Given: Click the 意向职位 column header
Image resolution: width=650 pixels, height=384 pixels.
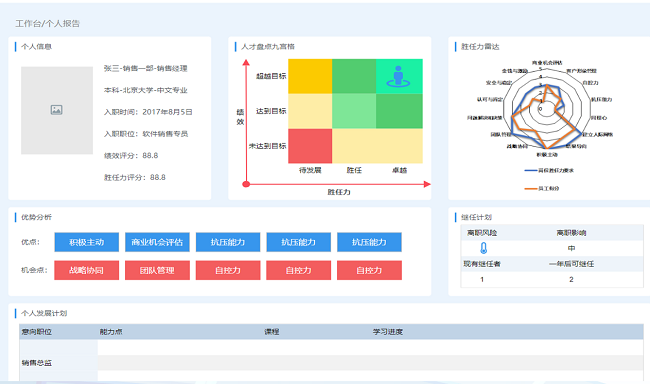Looking at the screenshot, I should click(36, 332).
